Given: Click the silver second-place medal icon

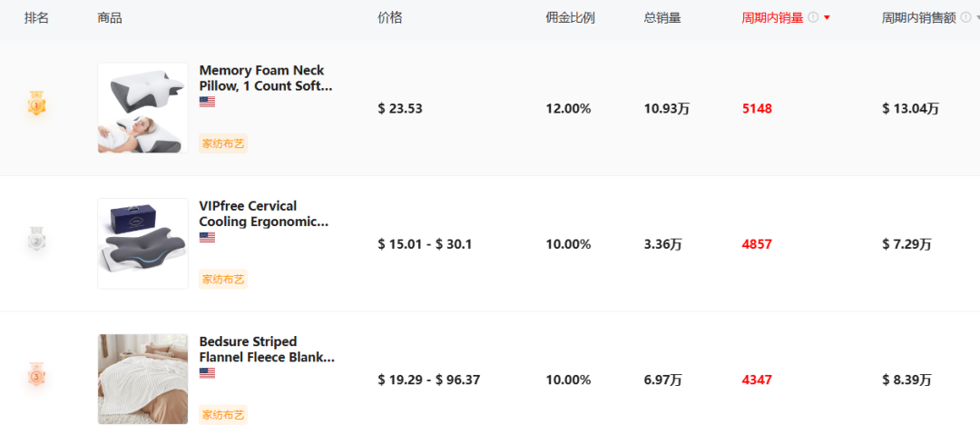Looking at the screenshot, I should tap(36, 239).
